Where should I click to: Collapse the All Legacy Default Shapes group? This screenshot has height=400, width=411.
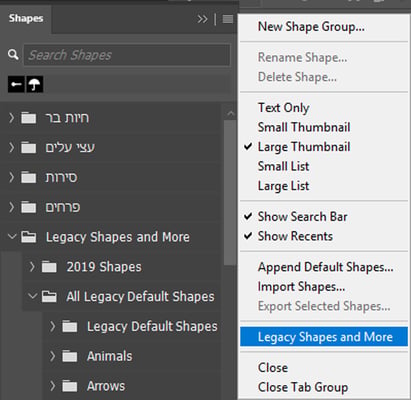click(x=32, y=296)
